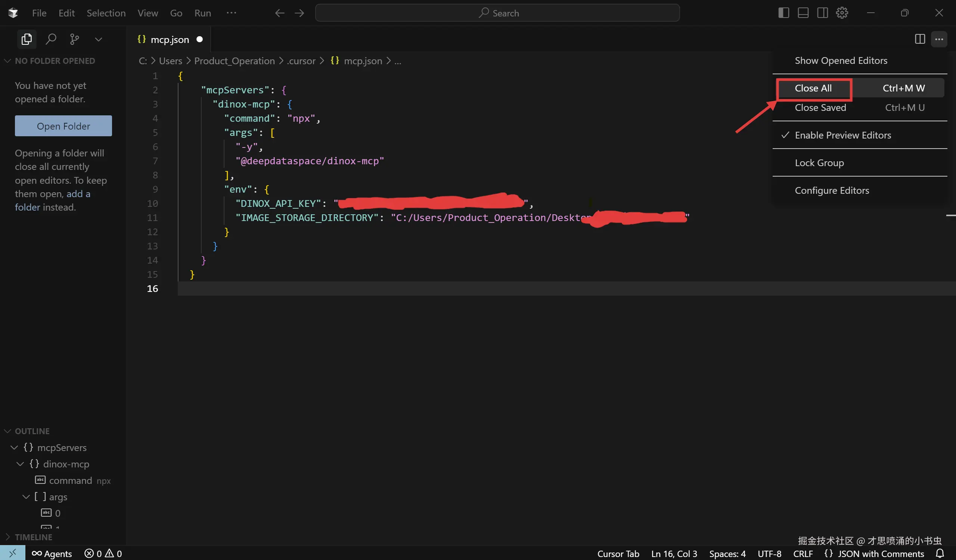Screen dimensions: 956x560
Task: Click the Open Folder button
Action: 63,126
